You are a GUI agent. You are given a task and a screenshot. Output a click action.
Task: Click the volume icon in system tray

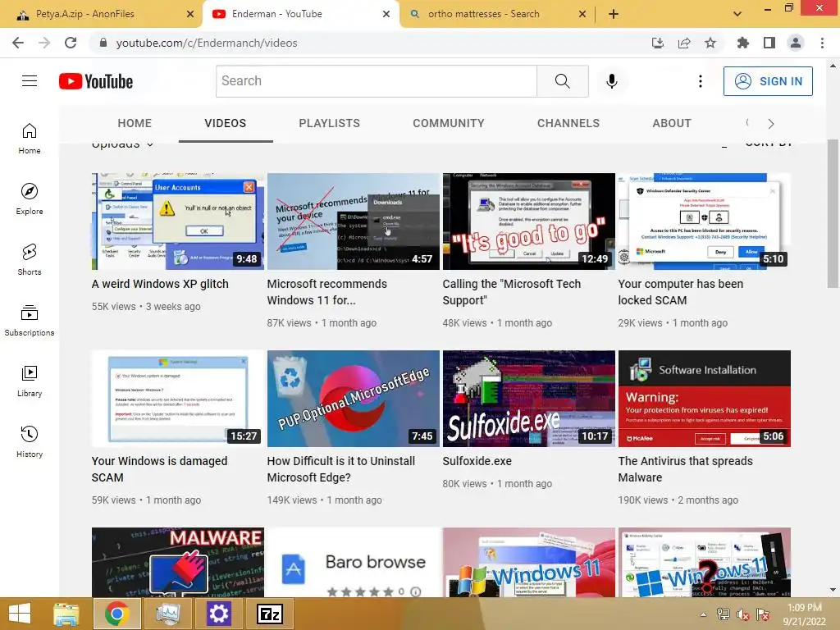[x=743, y=614]
